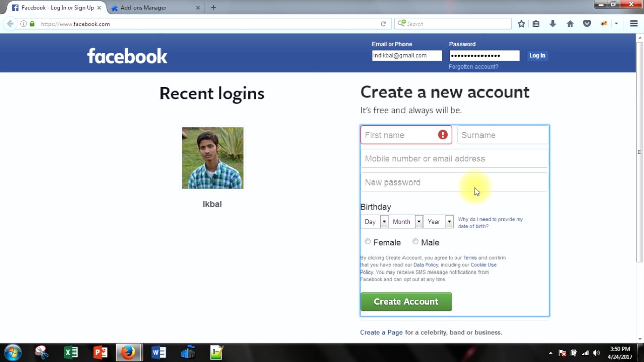Show hidden system tray icons

tap(550, 353)
